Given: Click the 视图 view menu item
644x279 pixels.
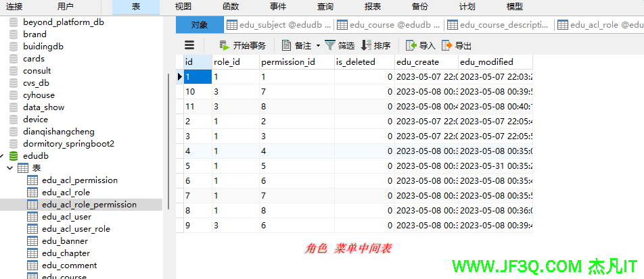Looking at the screenshot, I should (183, 7).
